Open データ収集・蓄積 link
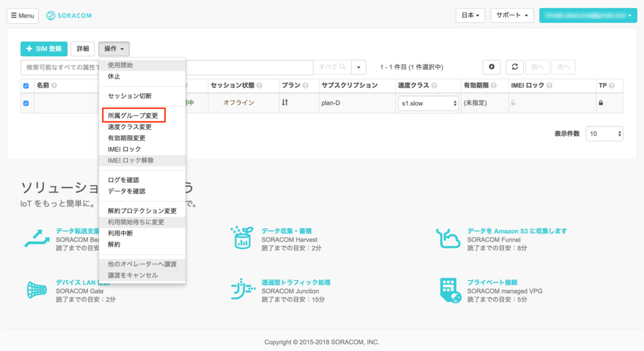 (x=286, y=231)
